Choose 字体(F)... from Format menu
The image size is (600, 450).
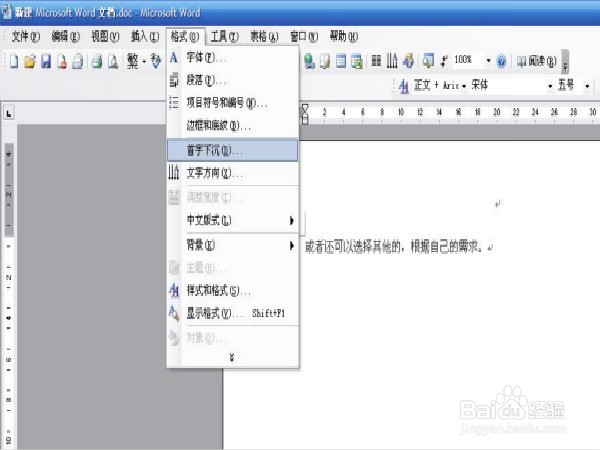233,58
